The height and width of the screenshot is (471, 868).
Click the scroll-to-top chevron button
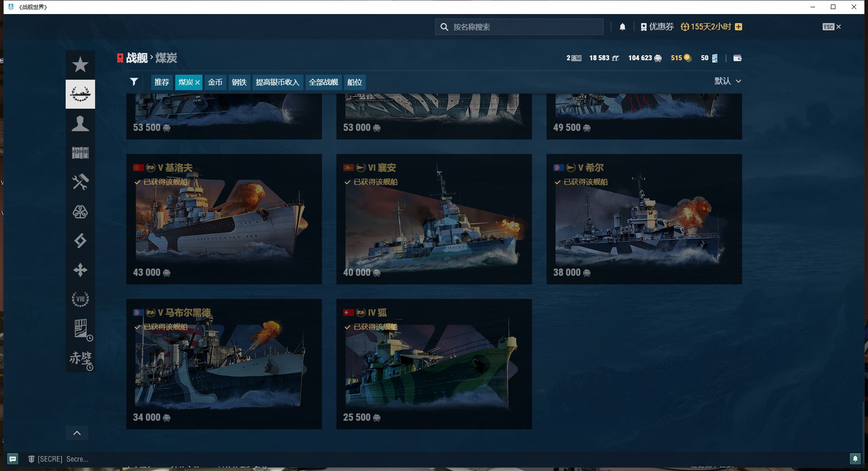coord(77,433)
